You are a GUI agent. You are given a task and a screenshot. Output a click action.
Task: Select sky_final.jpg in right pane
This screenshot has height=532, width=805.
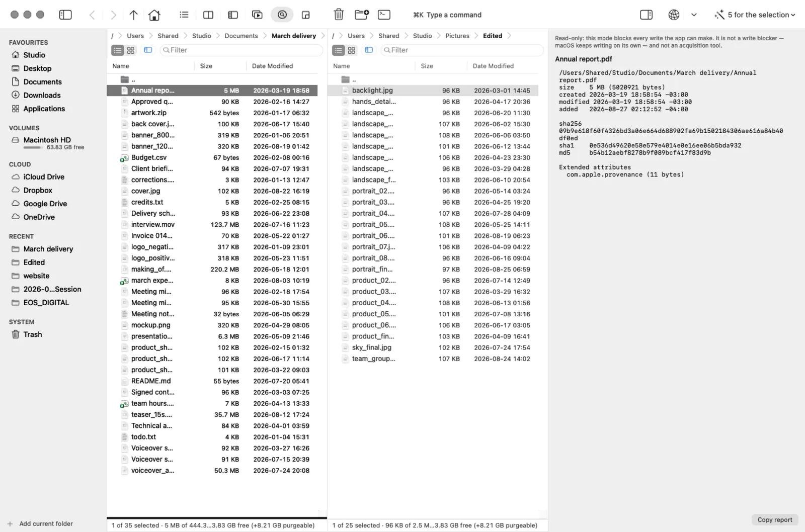(433, 347)
